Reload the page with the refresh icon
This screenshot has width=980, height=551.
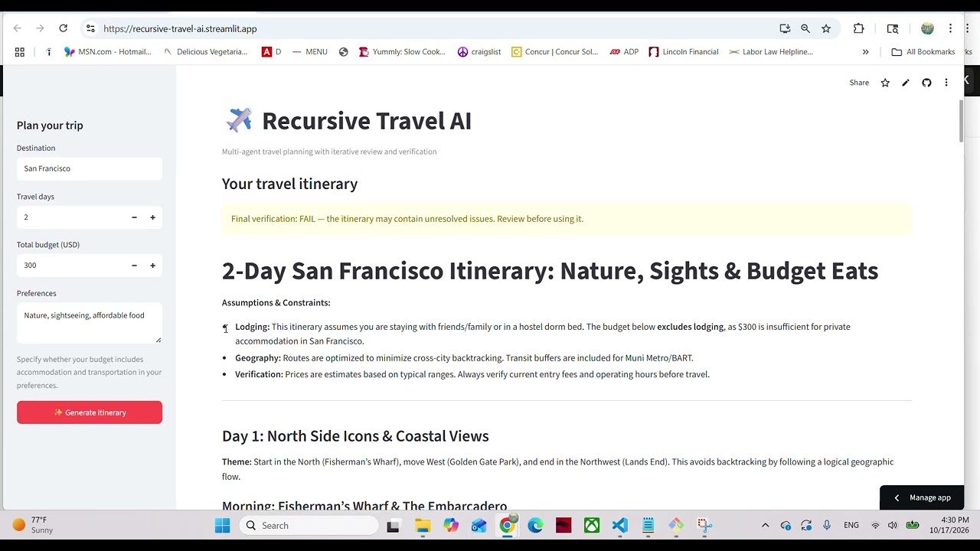click(x=64, y=28)
